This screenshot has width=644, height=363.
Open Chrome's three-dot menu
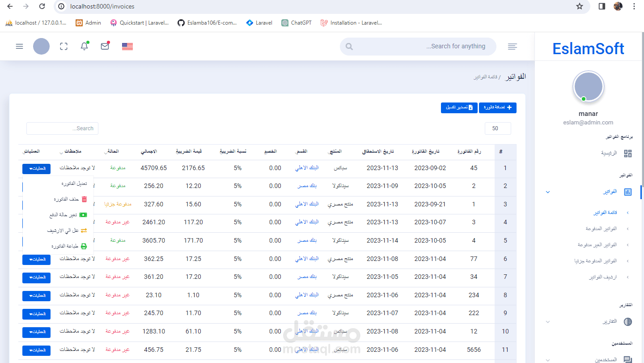[634, 6]
